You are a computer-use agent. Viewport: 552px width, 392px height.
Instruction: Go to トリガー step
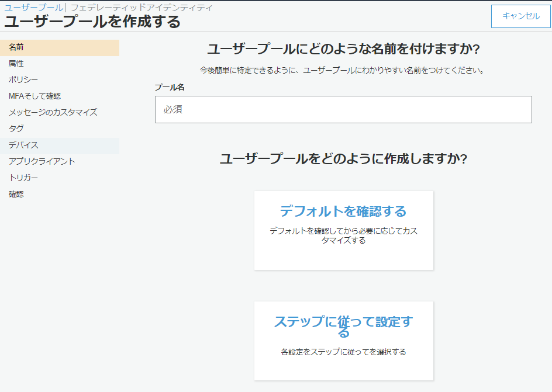(x=60, y=178)
